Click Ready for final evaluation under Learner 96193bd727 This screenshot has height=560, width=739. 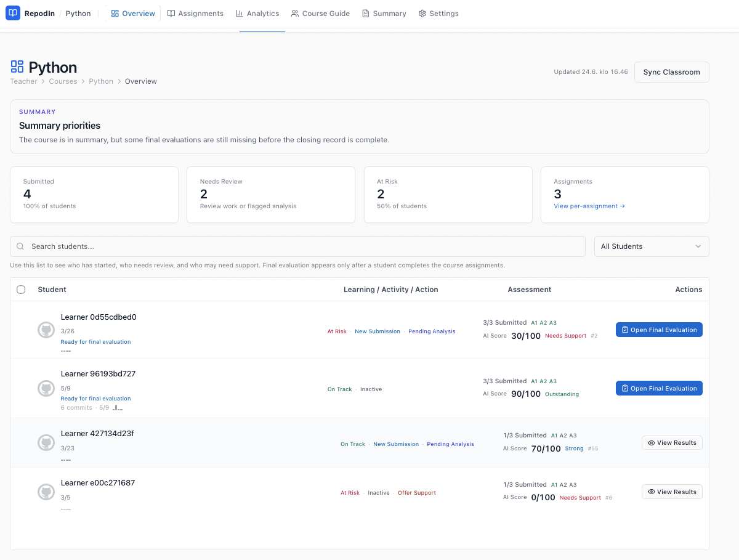click(x=95, y=399)
